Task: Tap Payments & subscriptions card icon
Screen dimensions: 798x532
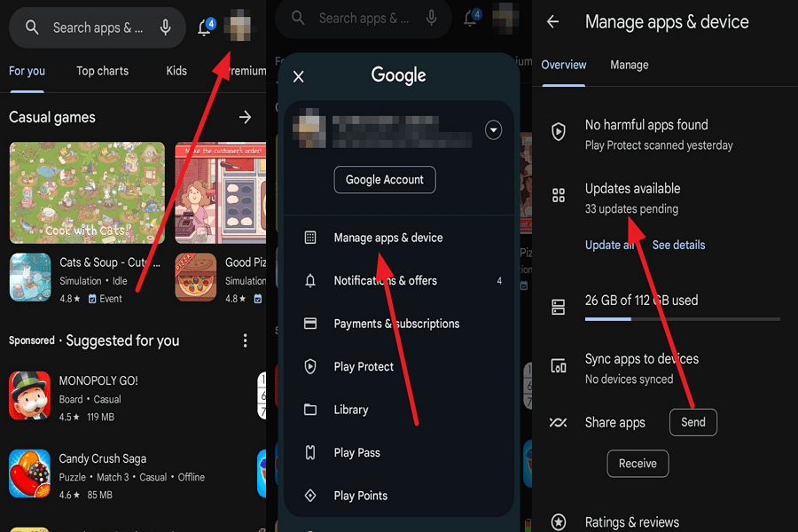Action: point(310,324)
